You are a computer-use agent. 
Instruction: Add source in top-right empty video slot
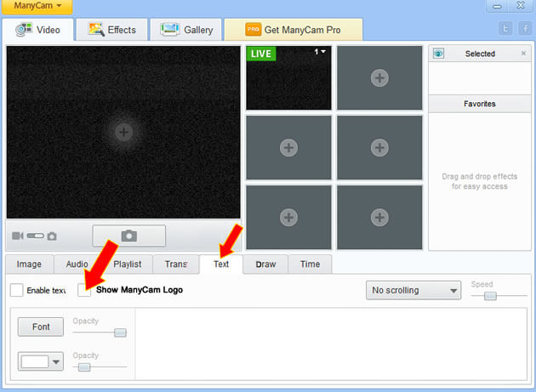click(x=379, y=78)
